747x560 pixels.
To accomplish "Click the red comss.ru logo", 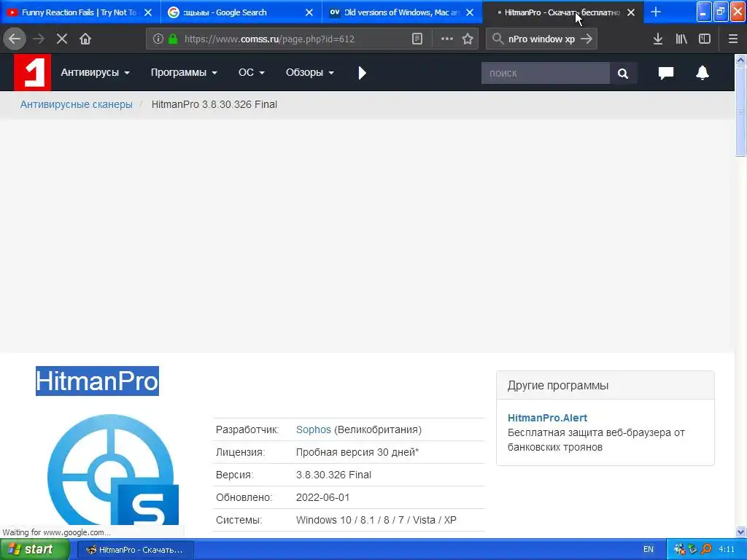I will pos(32,72).
